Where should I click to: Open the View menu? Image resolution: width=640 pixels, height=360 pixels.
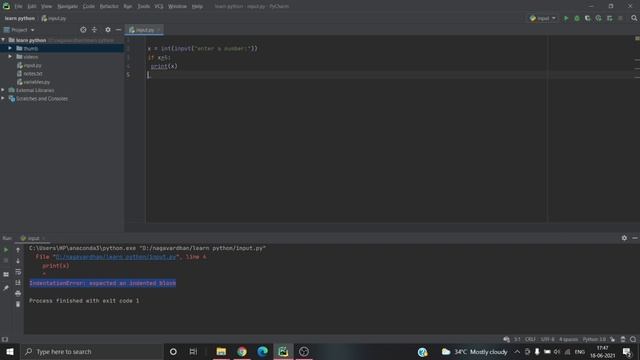pyautogui.click(x=47, y=7)
